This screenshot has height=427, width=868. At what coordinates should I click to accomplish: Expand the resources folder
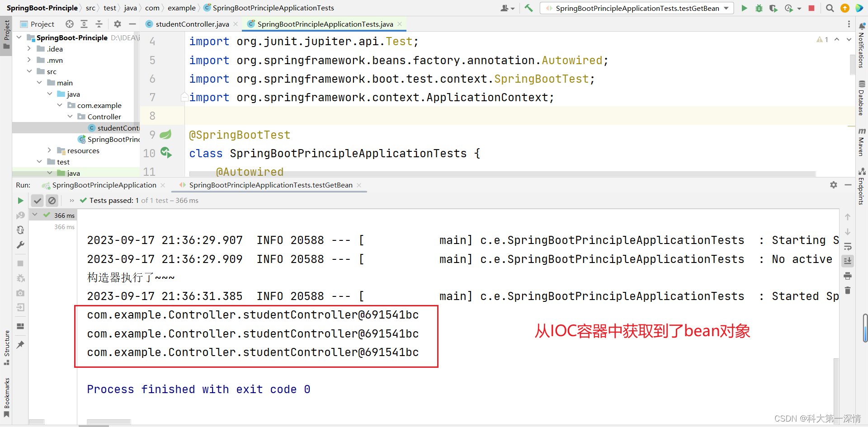pyautogui.click(x=49, y=150)
